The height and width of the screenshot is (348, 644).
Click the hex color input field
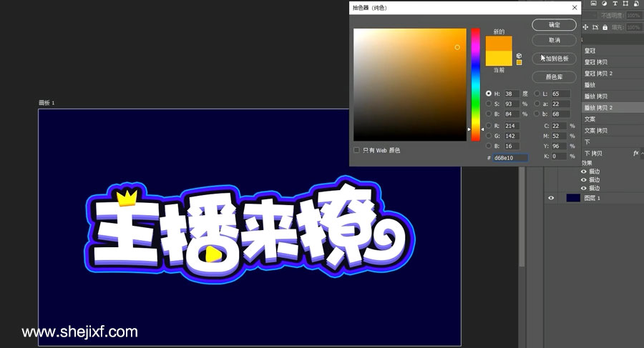[x=510, y=157]
